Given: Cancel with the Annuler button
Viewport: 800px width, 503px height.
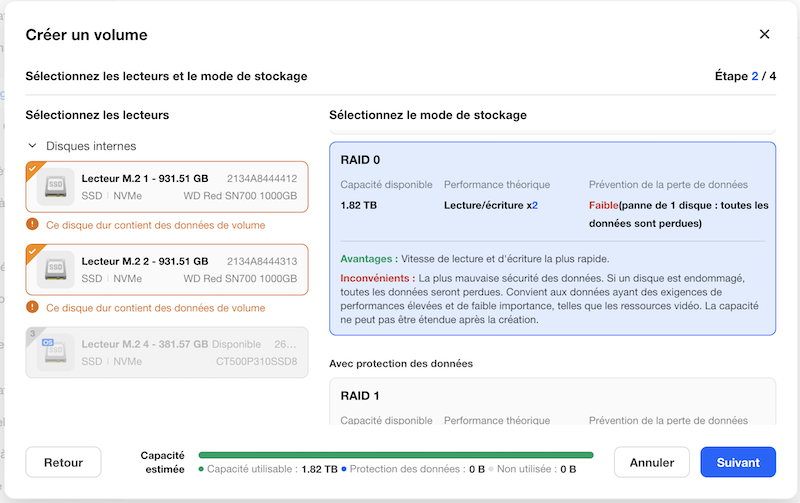Looking at the screenshot, I should (x=652, y=462).
